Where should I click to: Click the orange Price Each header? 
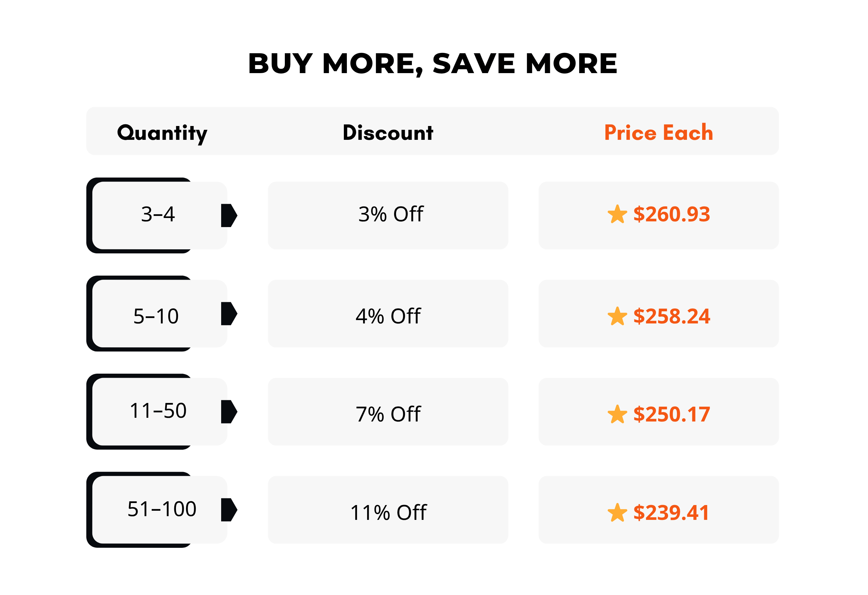coord(658,132)
